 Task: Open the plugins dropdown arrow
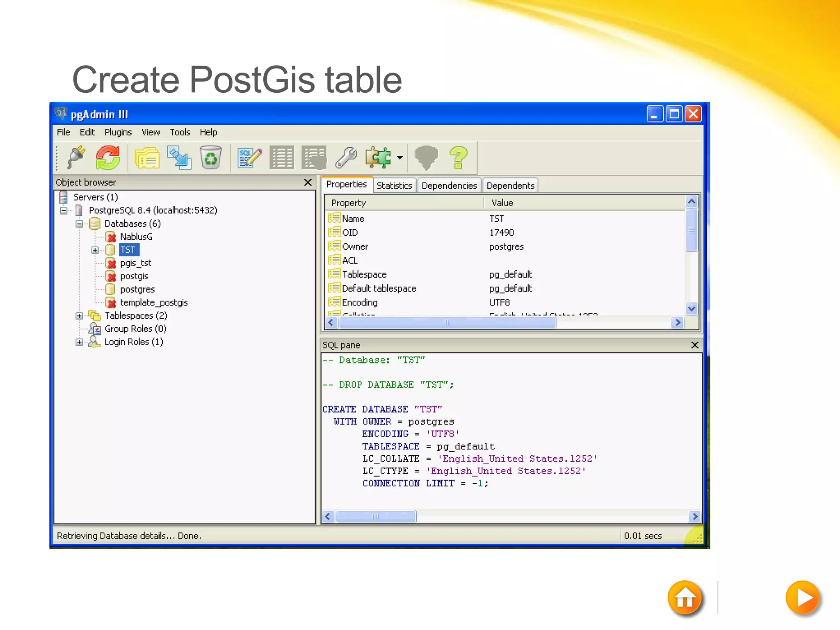(400, 157)
